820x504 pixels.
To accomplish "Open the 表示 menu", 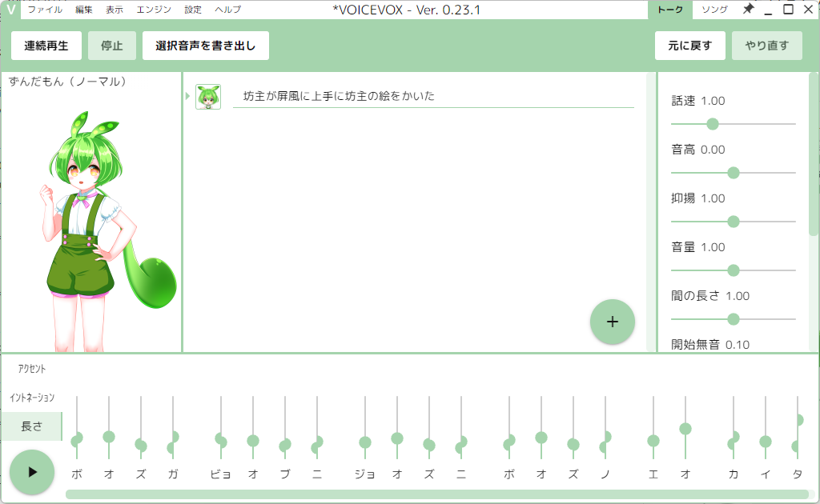I will [x=114, y=10].
